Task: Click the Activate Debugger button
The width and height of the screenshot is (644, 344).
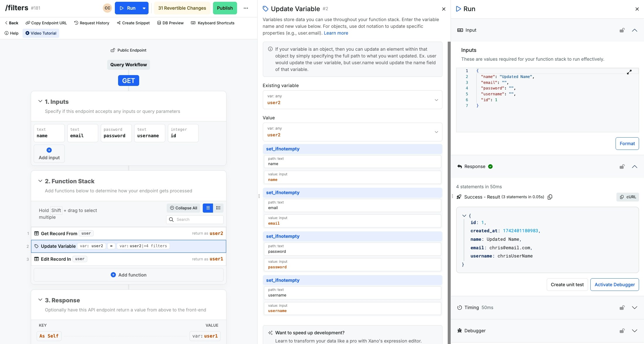Action: click(x=614, y=285)
